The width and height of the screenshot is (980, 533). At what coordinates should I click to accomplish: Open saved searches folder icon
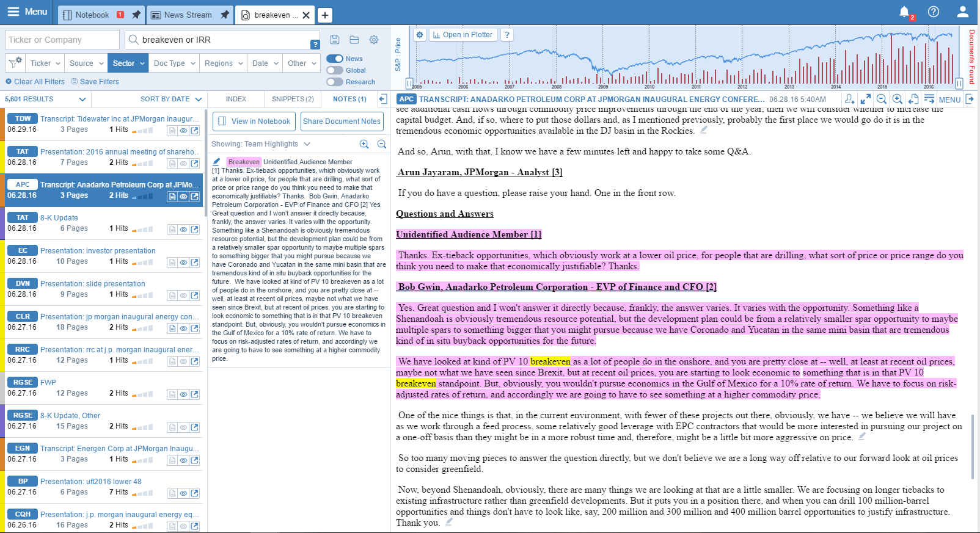tap(354, 40)
